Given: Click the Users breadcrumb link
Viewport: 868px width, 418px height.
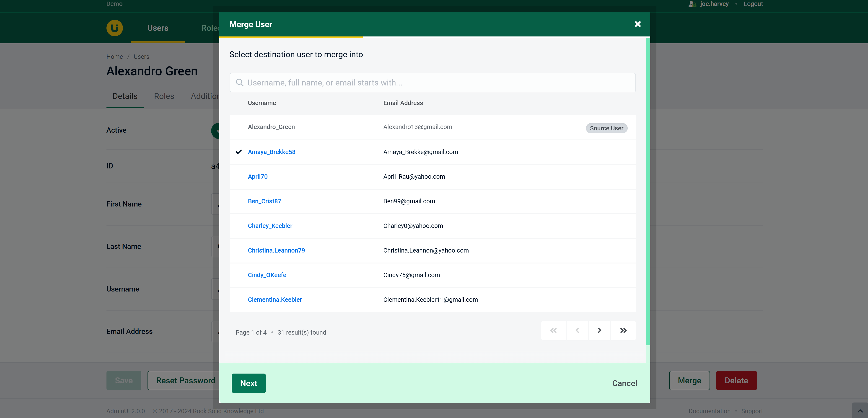Looking at the screenshot, I should 141,57.
